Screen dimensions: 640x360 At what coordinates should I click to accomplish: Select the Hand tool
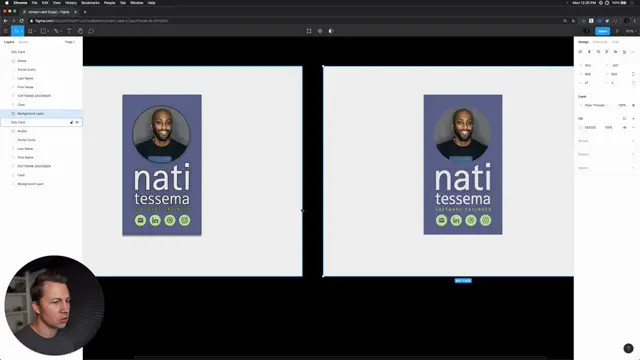coord(80,31)
